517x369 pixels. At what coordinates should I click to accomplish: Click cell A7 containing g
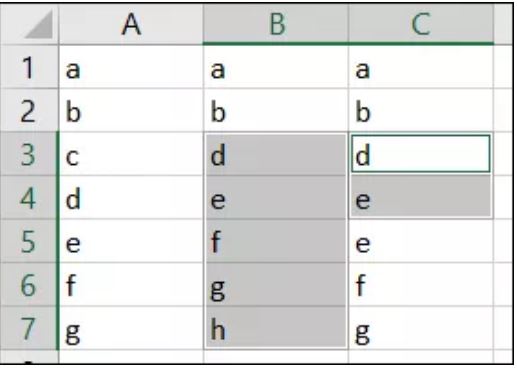coord(131,328)
